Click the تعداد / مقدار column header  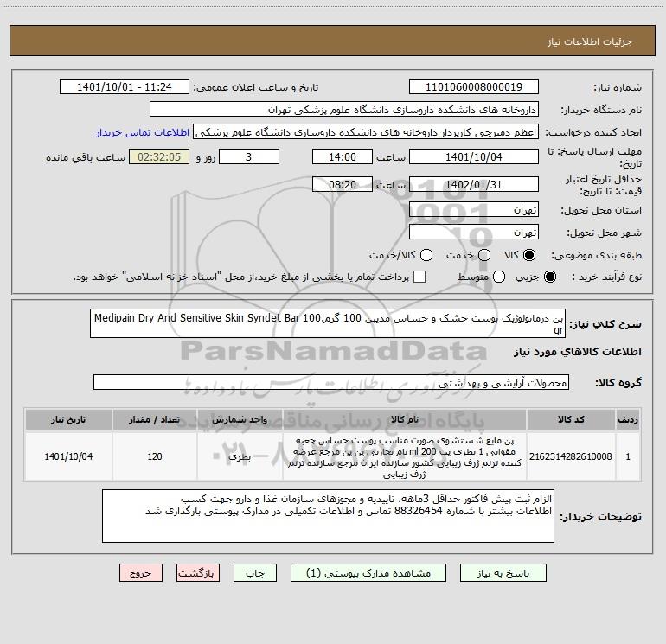pyautogui.click(x=155, y=420)
